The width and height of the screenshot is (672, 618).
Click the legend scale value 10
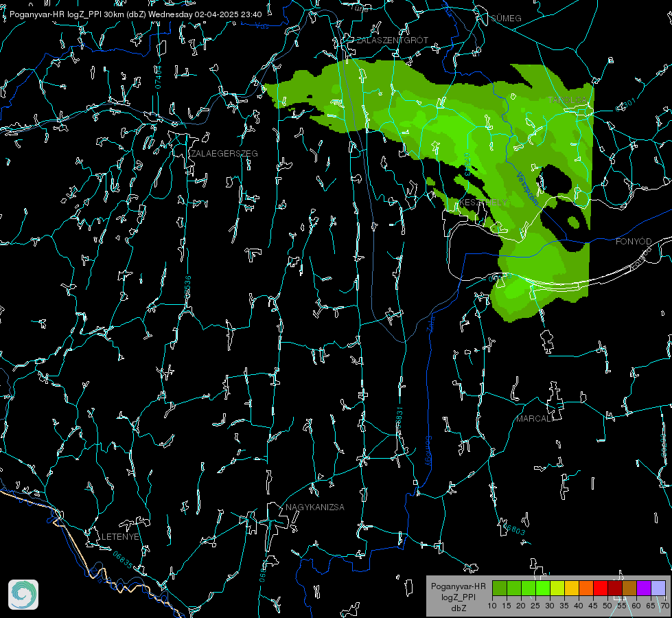[x=492, y=606]
